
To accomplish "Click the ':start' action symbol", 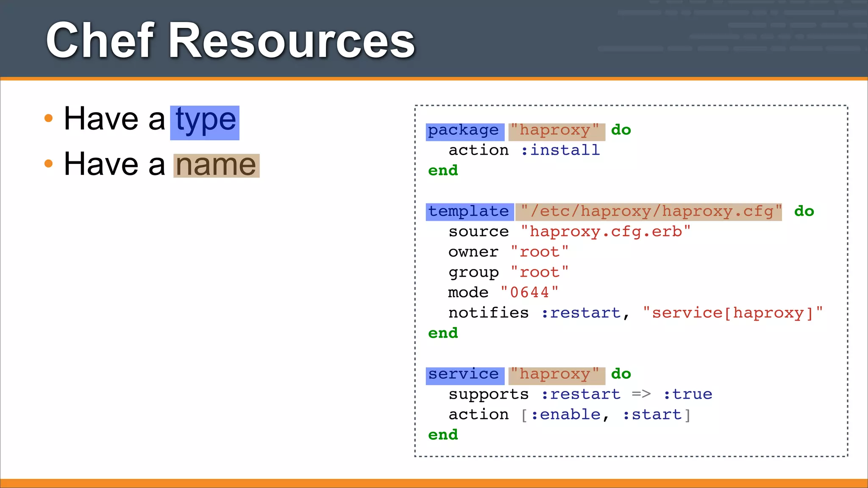I will pyautogui.click(x=652, y=415).
